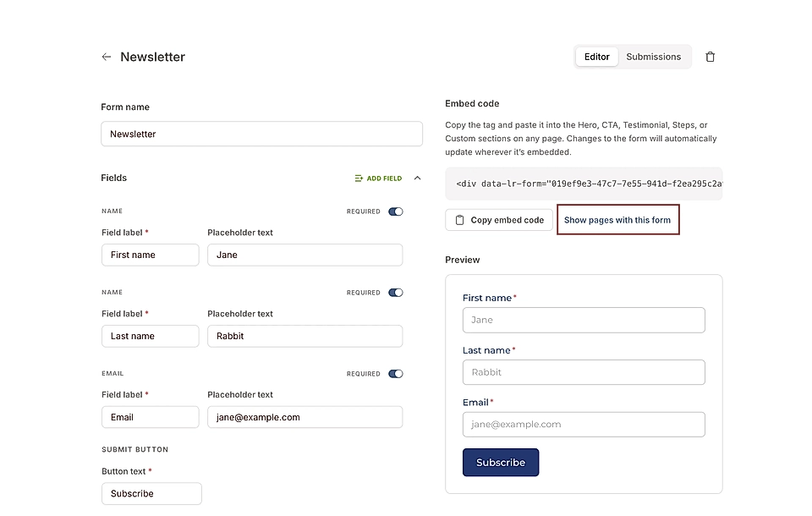The height and width of the screenshot is (516, 812).
Task: Click the Preview heading
Action: coord(463,260)
